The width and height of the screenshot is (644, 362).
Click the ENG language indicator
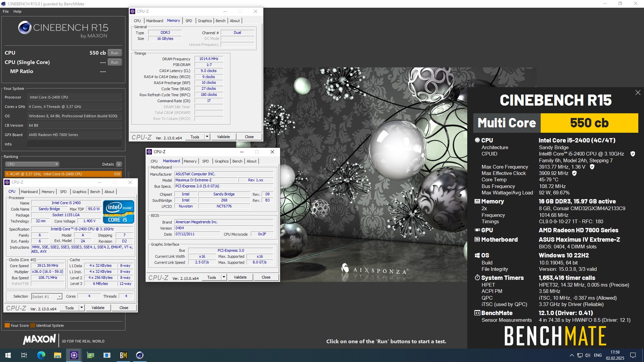598,355
